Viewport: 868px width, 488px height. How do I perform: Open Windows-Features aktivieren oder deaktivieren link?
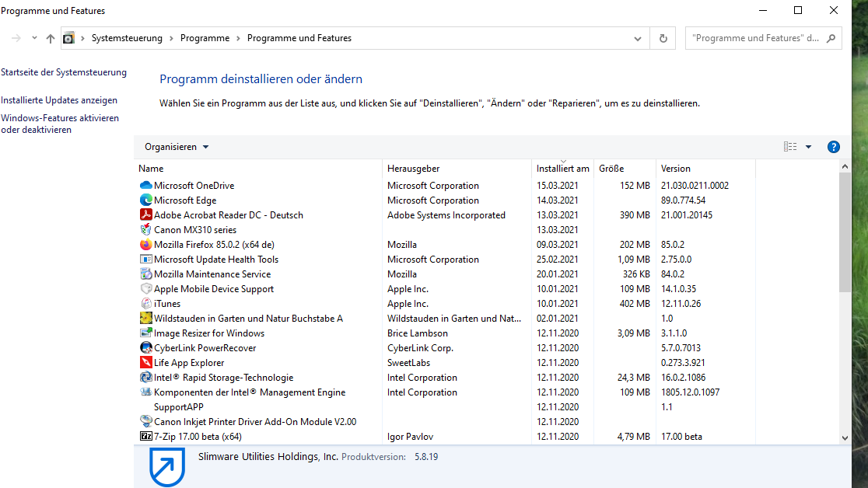tap(60, 124)
